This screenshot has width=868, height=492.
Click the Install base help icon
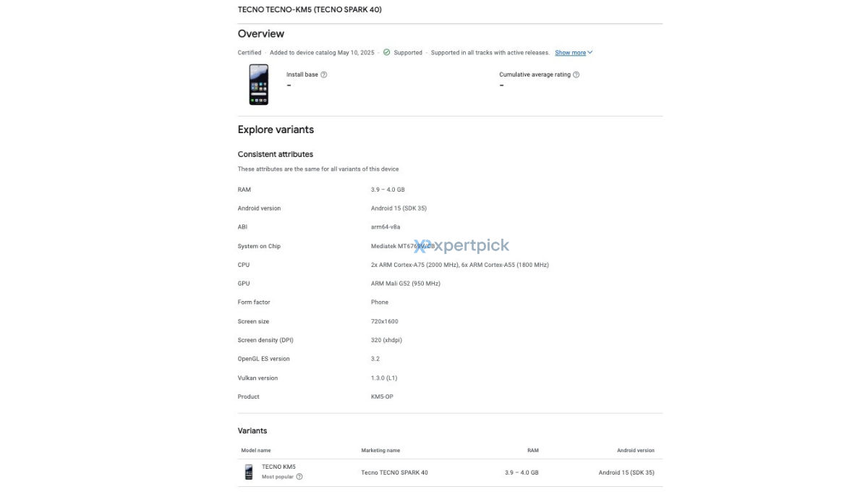click(323, 75)
